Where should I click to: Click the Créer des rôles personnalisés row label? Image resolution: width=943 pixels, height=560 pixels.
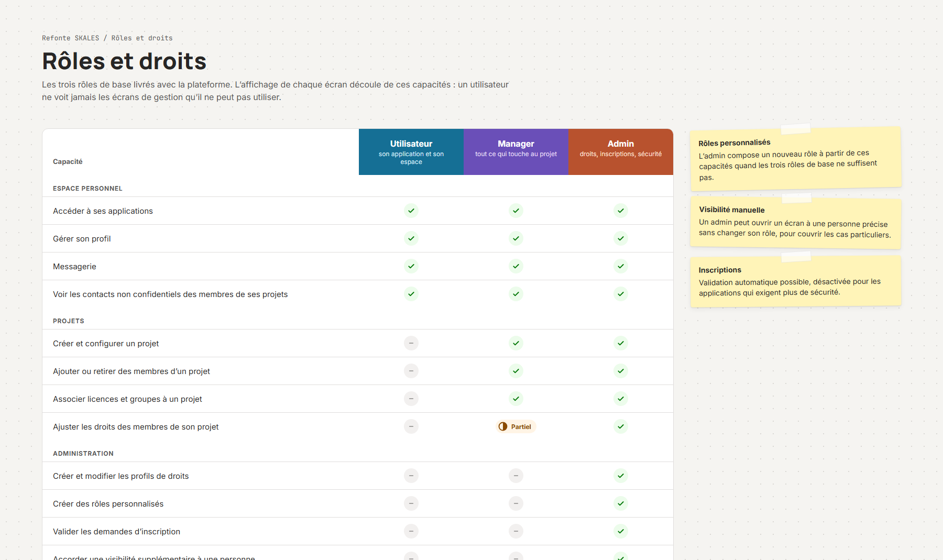(108, 504)
